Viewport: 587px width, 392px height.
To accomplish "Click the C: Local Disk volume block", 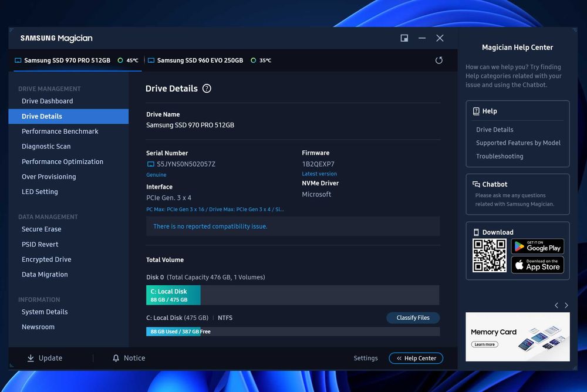I will pyautogui.click(x=173, y=295).
